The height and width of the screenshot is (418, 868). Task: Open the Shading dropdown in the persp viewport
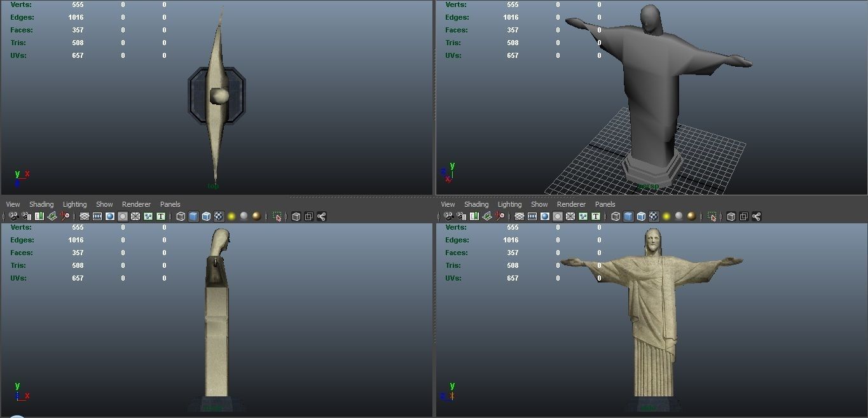476,204
